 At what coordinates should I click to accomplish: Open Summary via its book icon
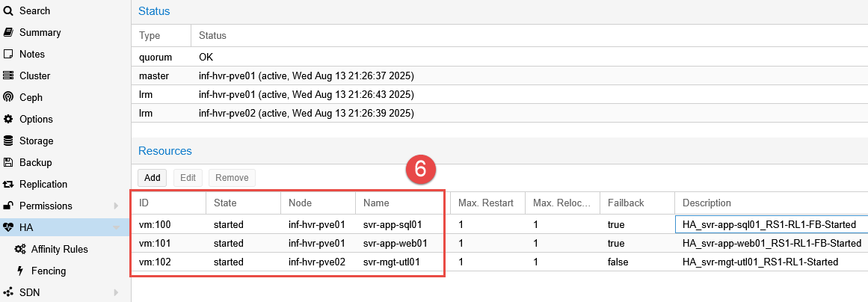(x=8, y=33)
